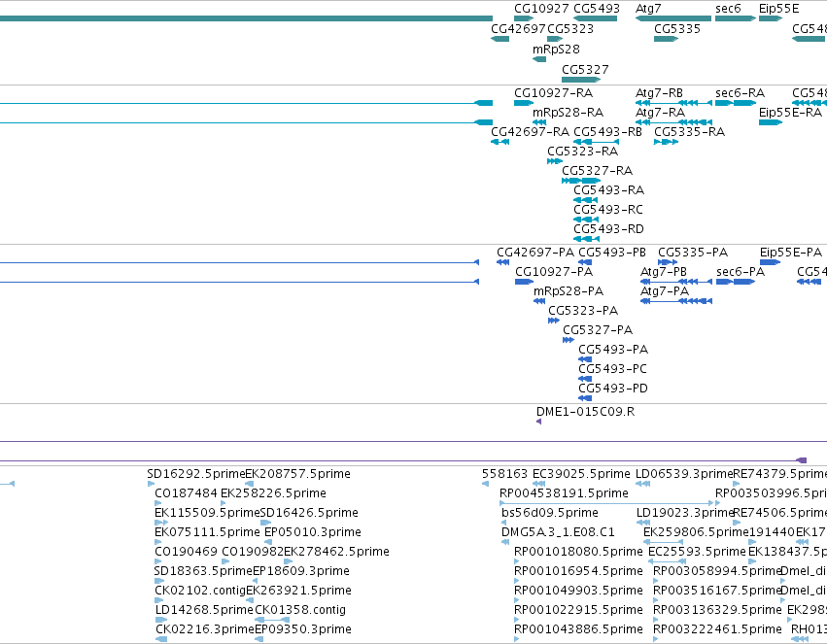Click the CG5493-RA transcript label

[x=608, y=190]
